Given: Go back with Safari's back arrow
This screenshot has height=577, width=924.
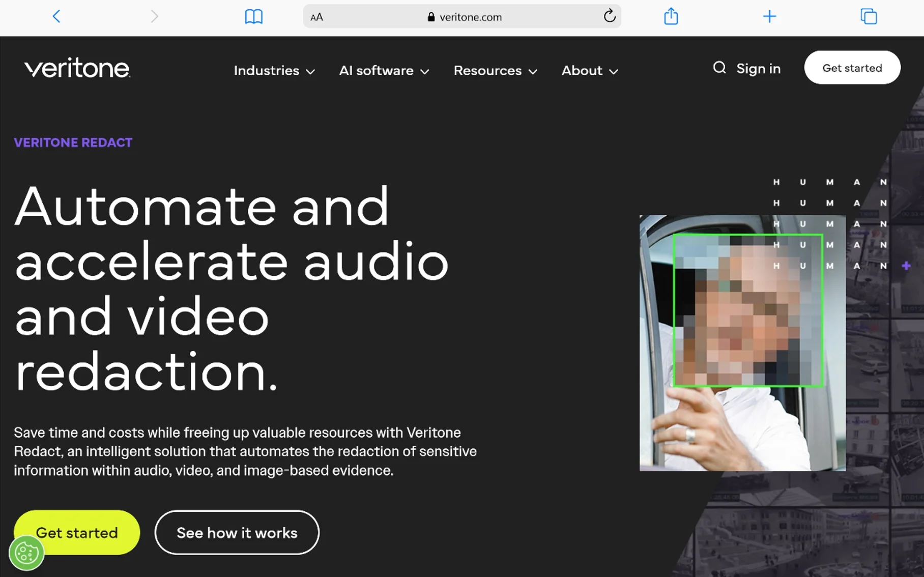Looking at the screenshot, I should (56, 16).
